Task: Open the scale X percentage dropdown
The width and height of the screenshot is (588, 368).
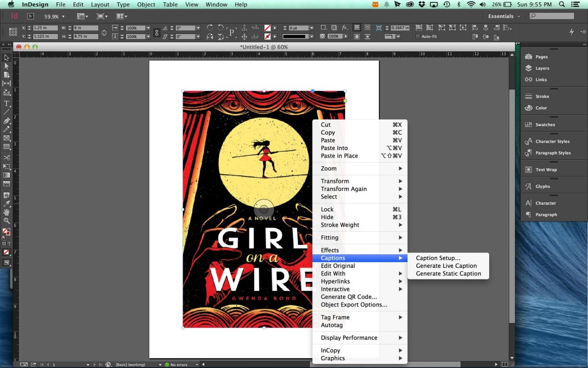Action: pyautogui.click(x=149, y=28)
